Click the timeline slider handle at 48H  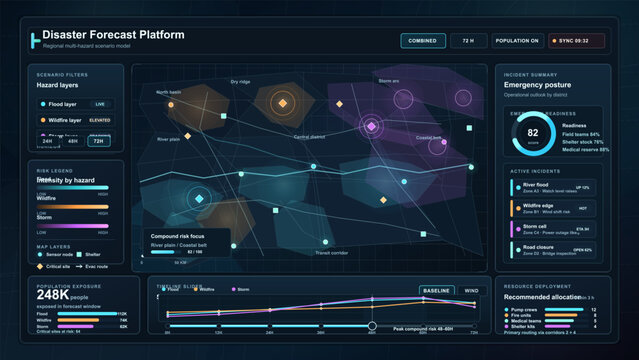point(372,326)
